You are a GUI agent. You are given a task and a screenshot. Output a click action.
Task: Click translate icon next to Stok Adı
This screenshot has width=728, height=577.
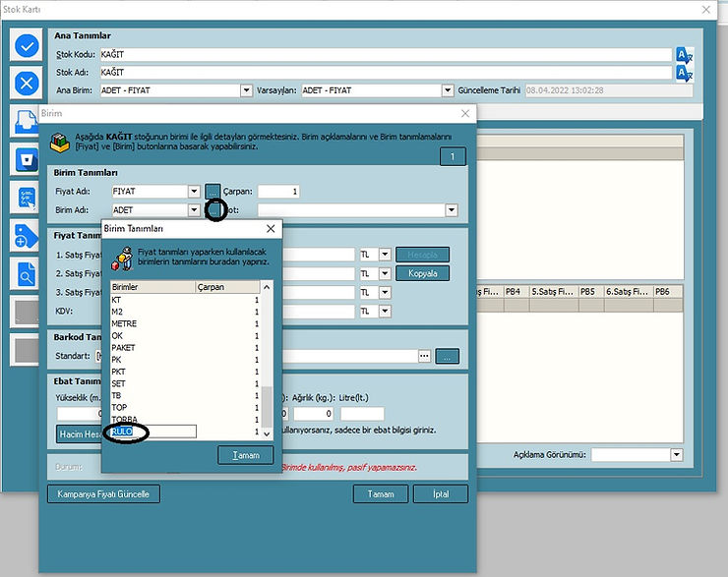(684, 73)
